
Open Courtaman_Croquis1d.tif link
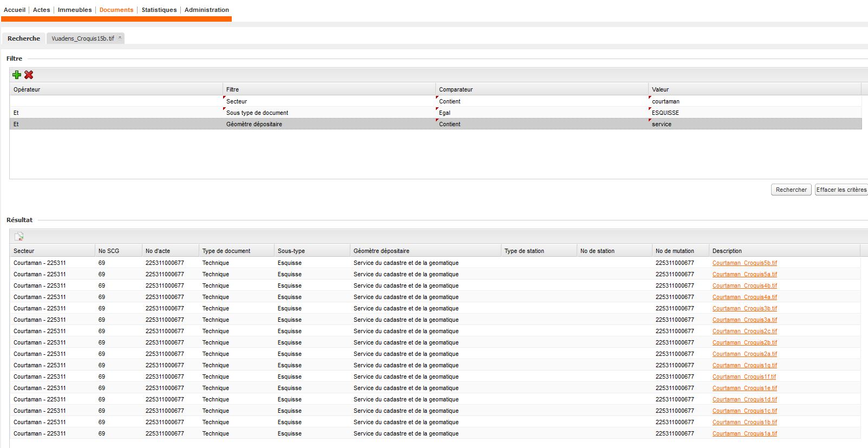(745, 399)
